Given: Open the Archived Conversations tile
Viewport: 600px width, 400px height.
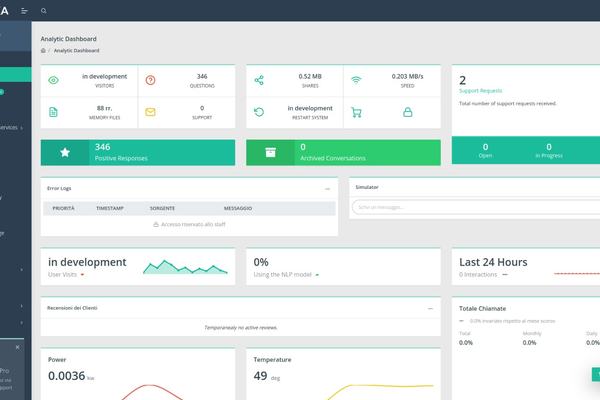Looking at the screenshot, I should (343, 152).
